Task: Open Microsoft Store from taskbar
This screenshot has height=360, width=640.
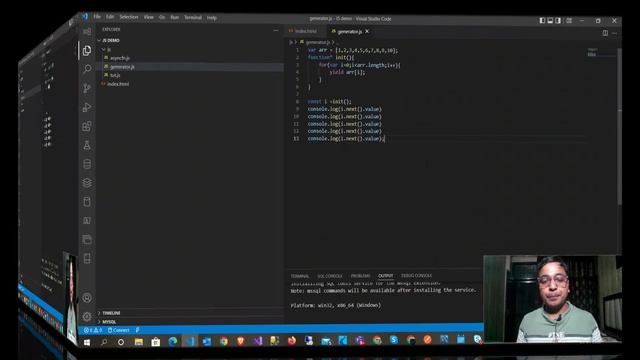Action: point(156,342)
